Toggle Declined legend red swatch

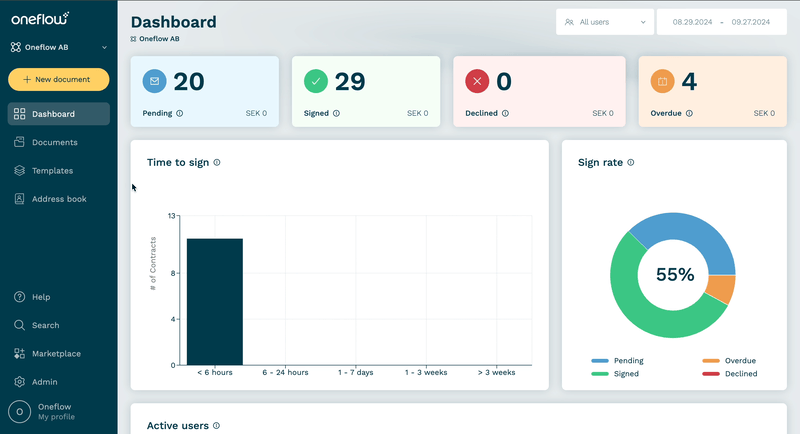tap(711, 374)
